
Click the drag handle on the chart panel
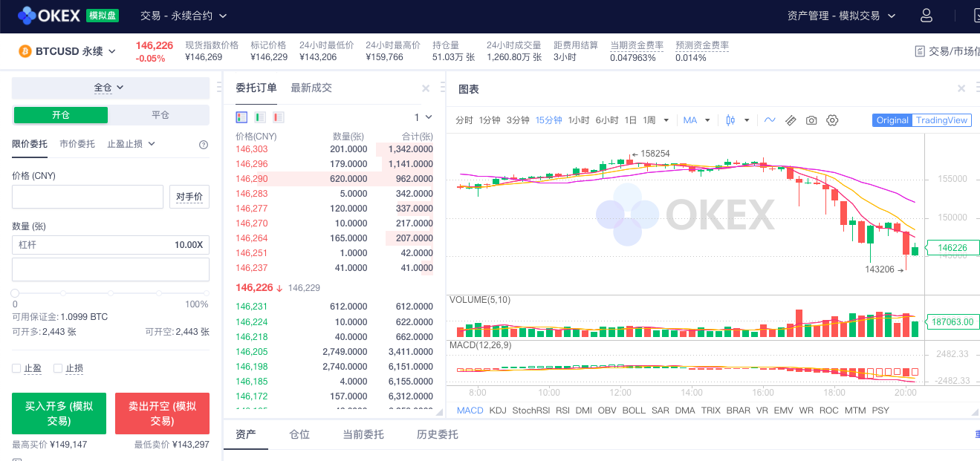coord(977,88)
